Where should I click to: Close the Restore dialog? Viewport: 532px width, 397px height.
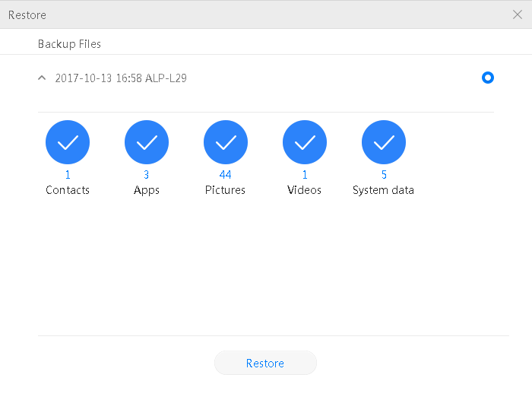[518, 14]
